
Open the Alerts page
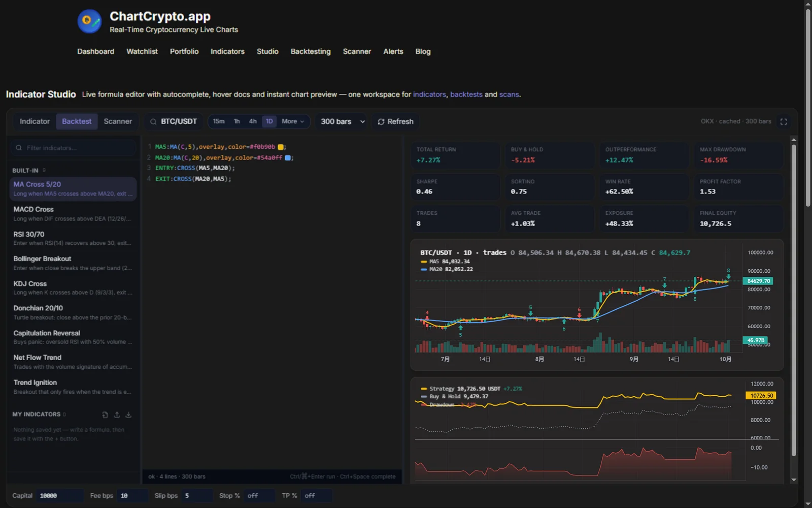(x=393, y=51)
